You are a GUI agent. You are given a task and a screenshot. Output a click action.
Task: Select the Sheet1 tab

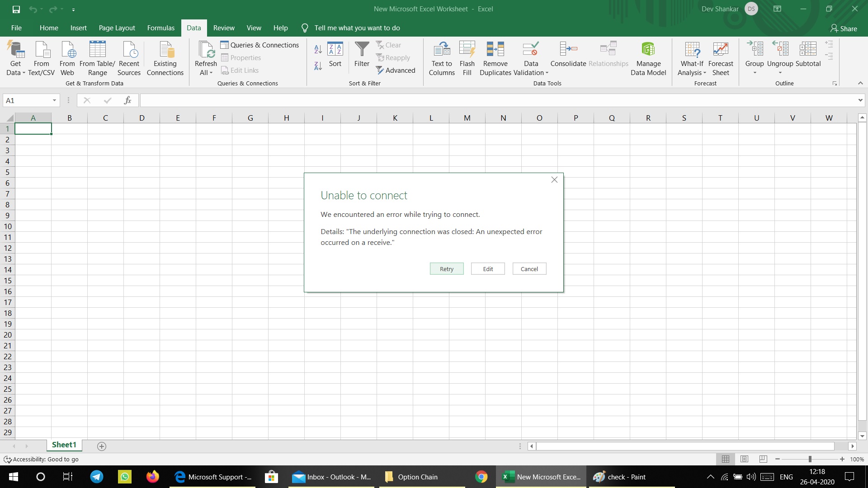point(64,445)
